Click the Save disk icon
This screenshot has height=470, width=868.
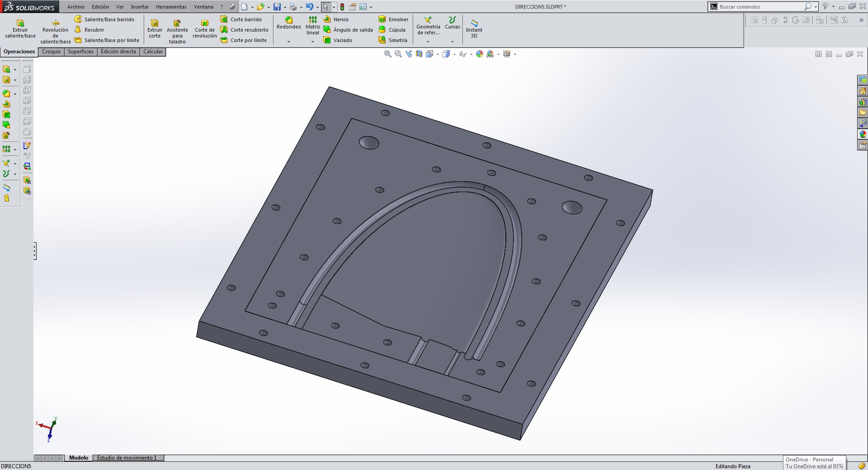click(277, 7)
